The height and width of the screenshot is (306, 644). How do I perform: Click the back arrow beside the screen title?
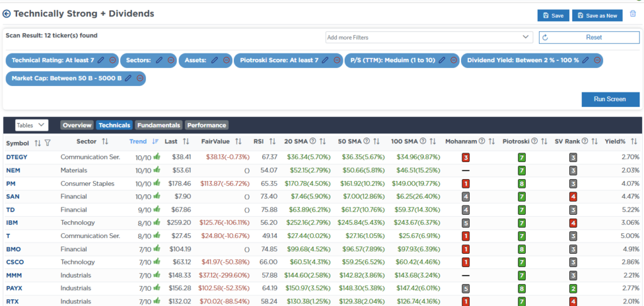(x=7, y=14)
